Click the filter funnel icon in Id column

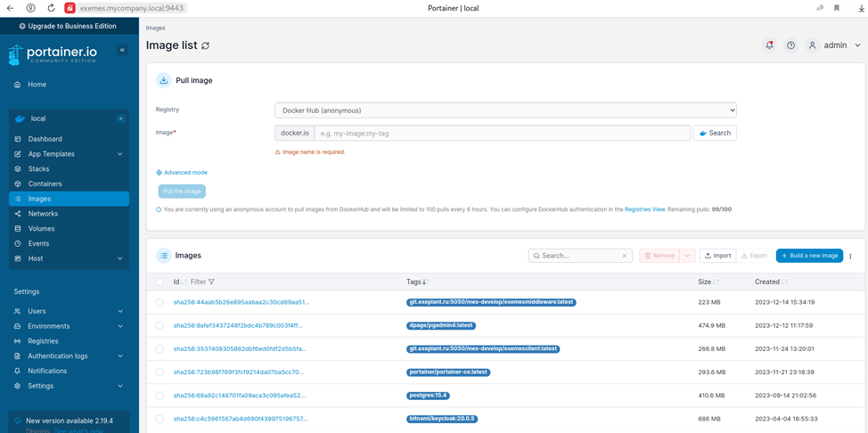point(211,282)
